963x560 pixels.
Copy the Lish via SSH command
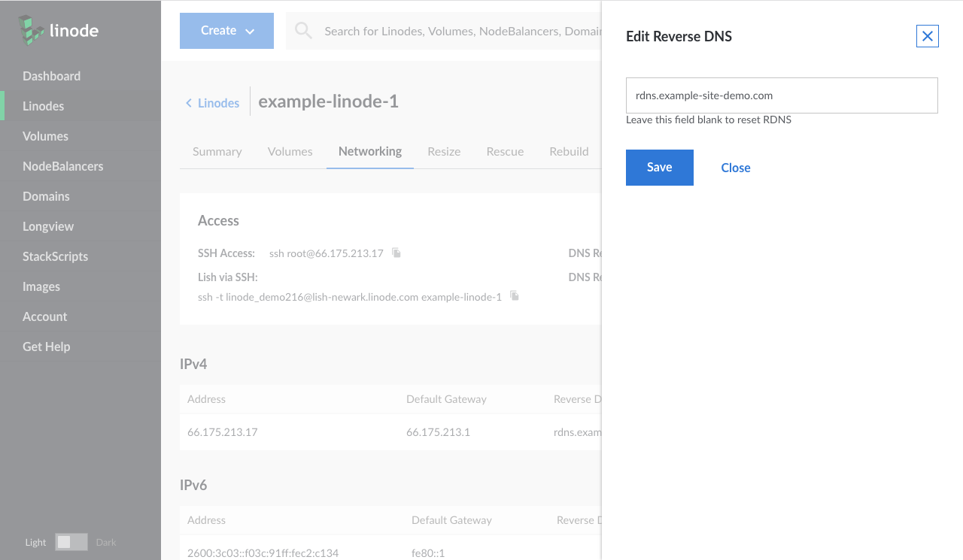pyautogui.click(x=515, y=296)
